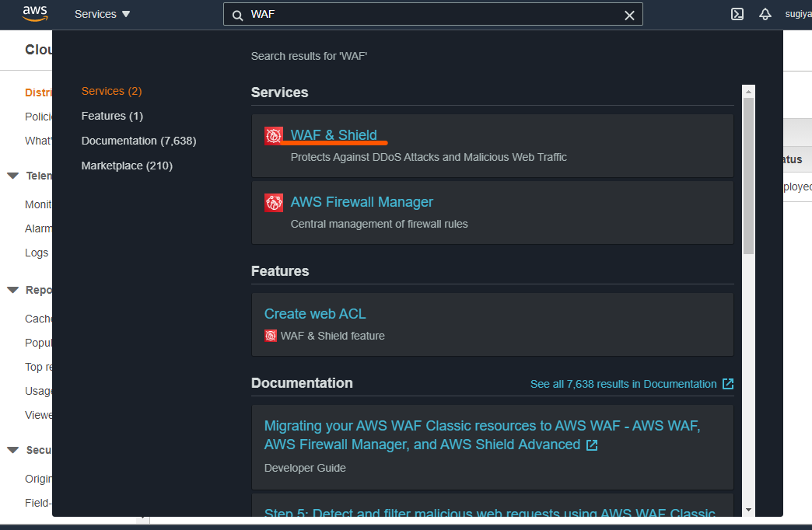Viewport: 812px width, 530px height.
Task: Open the notifications bell icon
Action: click(x=765, y=13)
